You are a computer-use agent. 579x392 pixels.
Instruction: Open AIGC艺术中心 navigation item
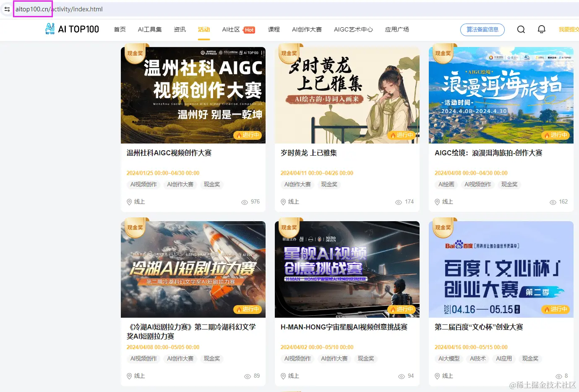[353, 29]
